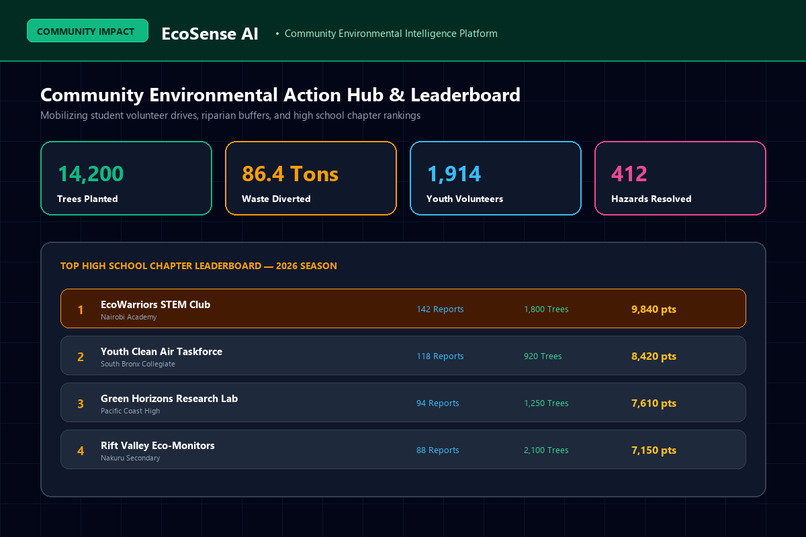
Task: Click 1,800 Trees for EcoWarriors
Action: point(546,309)
